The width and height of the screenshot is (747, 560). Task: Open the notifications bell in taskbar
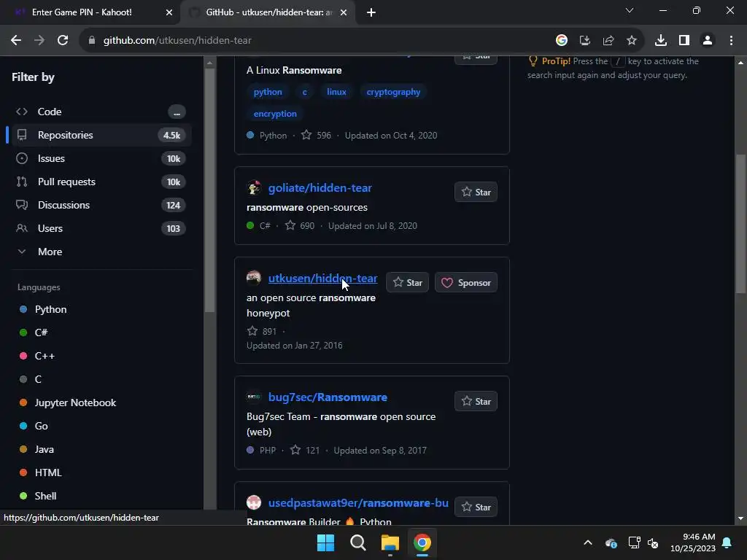tap(727, 542)
